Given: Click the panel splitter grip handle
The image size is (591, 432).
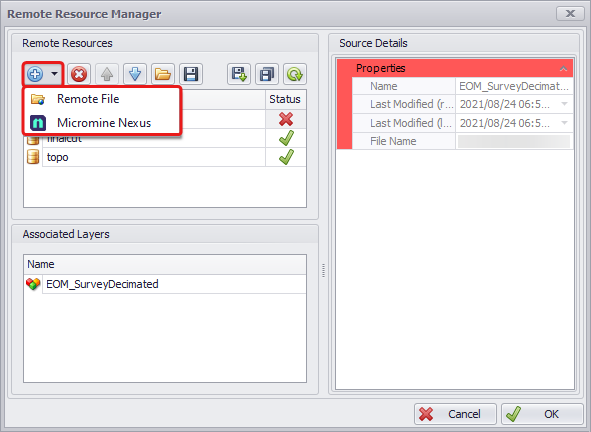Looking at the screenshot, I should (x=323, y=271).
